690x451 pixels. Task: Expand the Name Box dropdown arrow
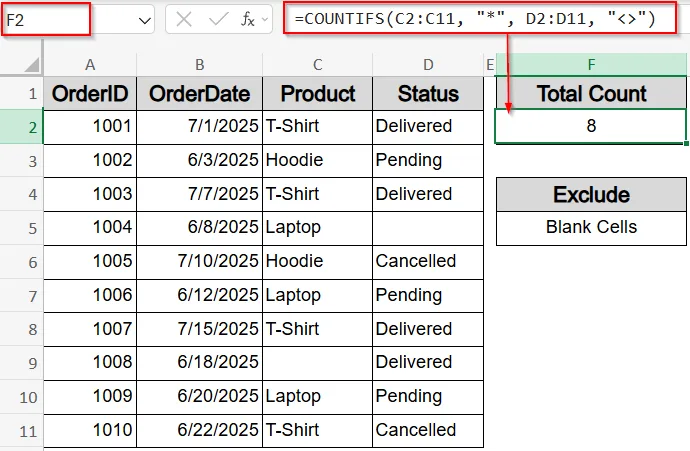pos(145,20)
